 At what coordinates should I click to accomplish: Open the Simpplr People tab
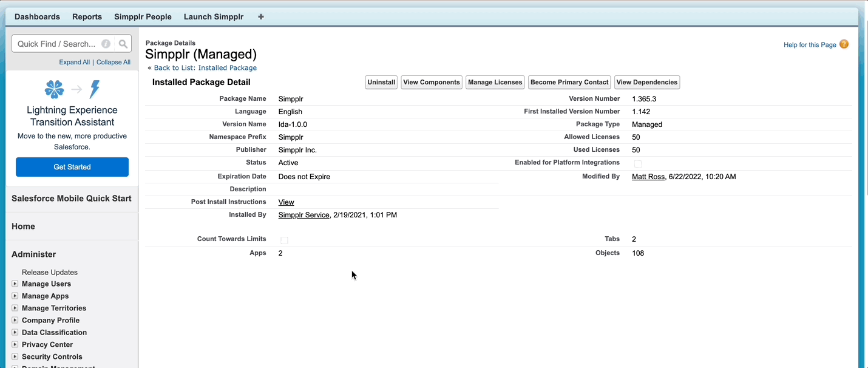pyautogui.click(x=143, y=17)
